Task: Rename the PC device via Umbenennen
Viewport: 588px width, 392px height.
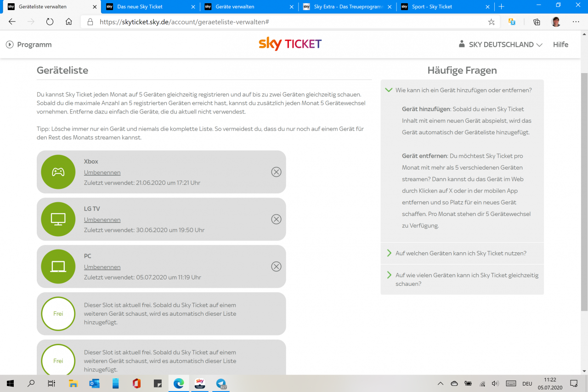Action: (x=102, y=267)
